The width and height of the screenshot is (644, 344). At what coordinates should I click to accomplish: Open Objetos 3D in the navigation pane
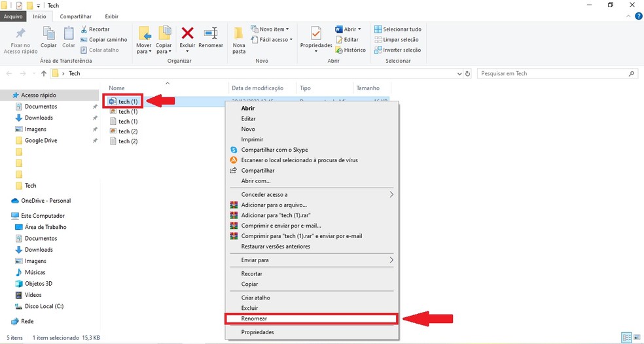(x=38, y=284)
